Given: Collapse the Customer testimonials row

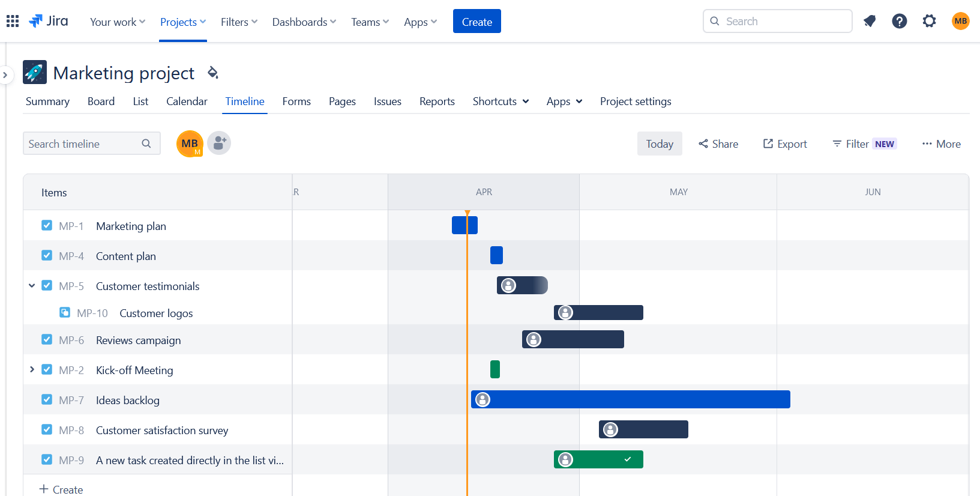Looking at the screenshot, I should point(32,286).
